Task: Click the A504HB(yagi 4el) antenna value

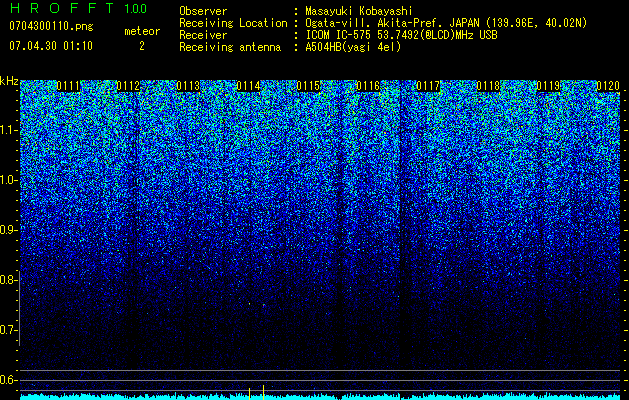Action: point(353,47)
